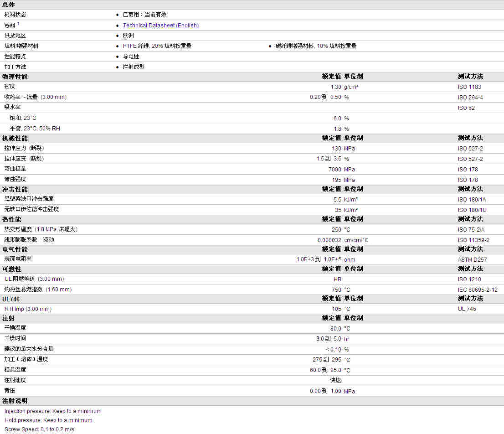Click the IEC 60695-2-12 test method
Screen dimensions: 504x434
(478, 290)
